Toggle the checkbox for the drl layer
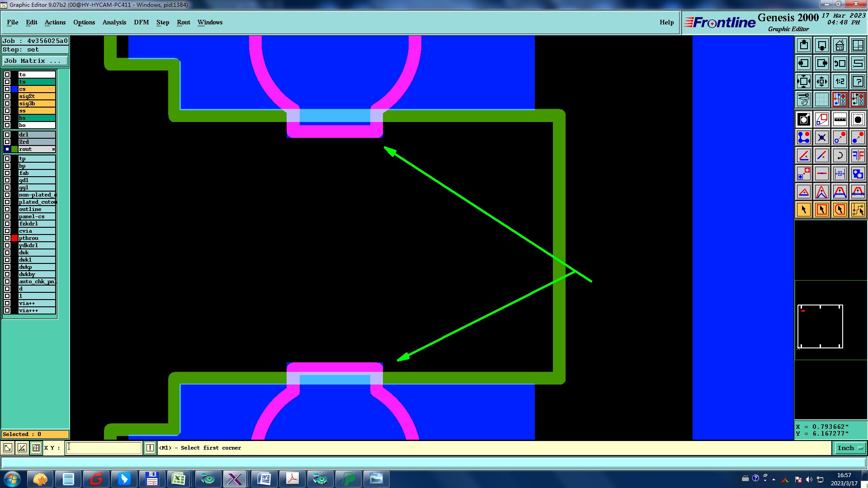The width and height of the screenshot is (868, 488). (x=7, y=135)
